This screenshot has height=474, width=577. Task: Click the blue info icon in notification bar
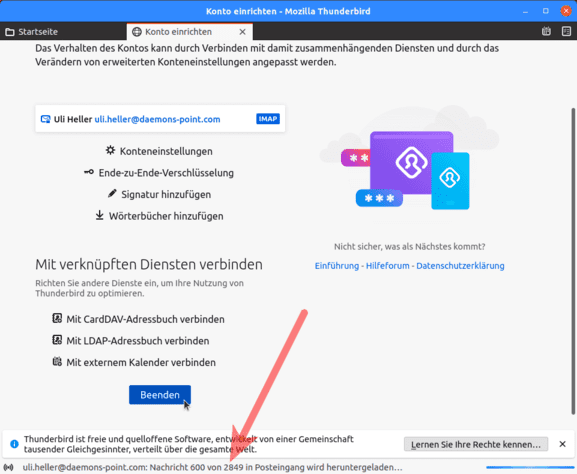[x=14, y=444]
